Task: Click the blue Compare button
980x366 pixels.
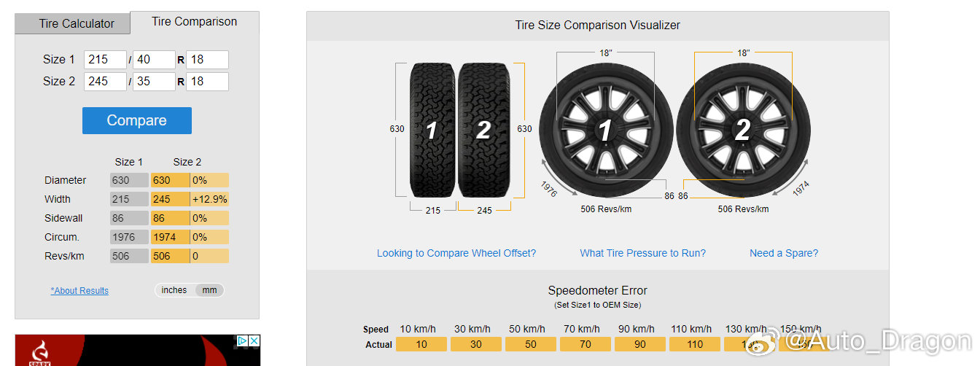Action: coord(137,120)
